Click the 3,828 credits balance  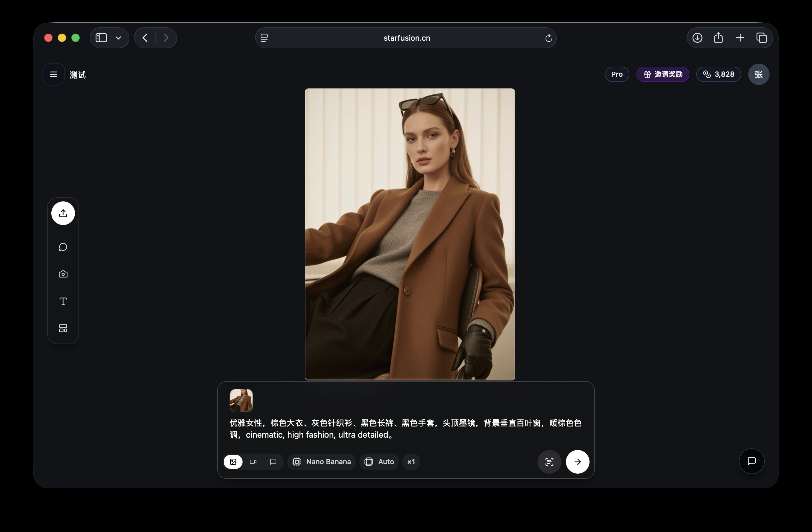point(718,74)
